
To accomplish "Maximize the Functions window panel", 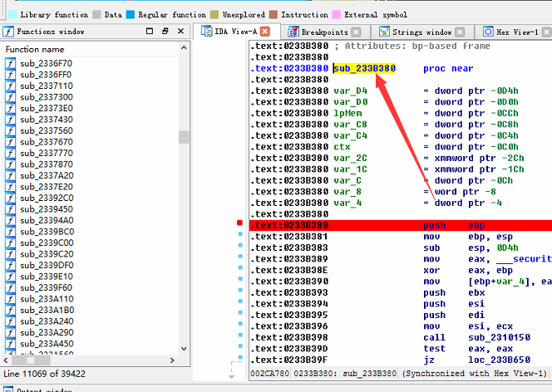I will tap(150, 31).
